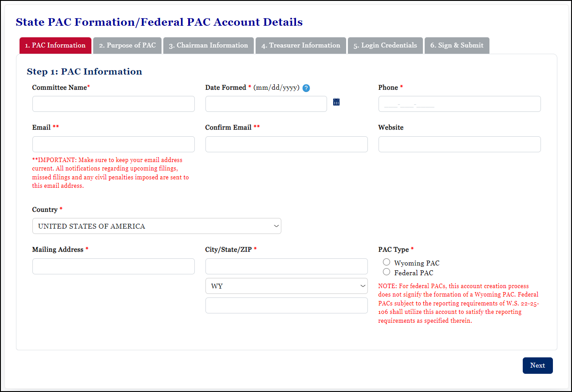Click the City input field
The width and height of the screenshot is (572, 392).
[286, 266]
